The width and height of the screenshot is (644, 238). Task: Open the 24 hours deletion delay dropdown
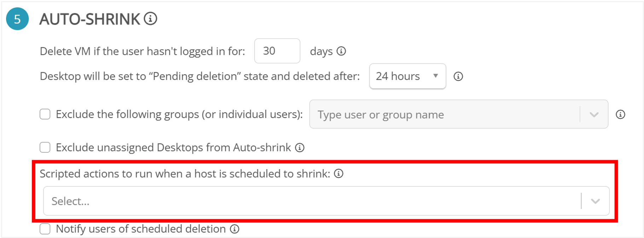point(407,76)
